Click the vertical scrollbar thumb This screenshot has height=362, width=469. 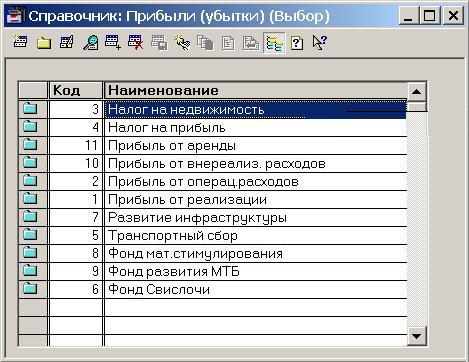pos(416,106)
